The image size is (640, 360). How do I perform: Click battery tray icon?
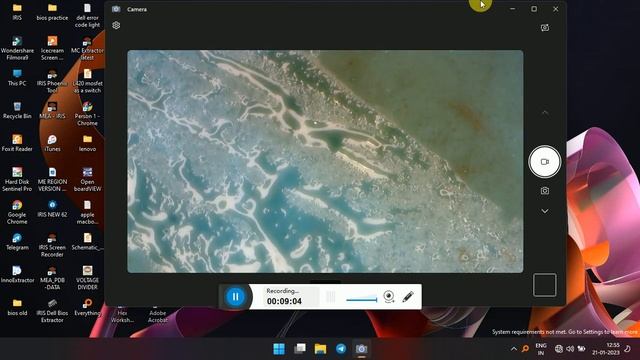(581, 349)
